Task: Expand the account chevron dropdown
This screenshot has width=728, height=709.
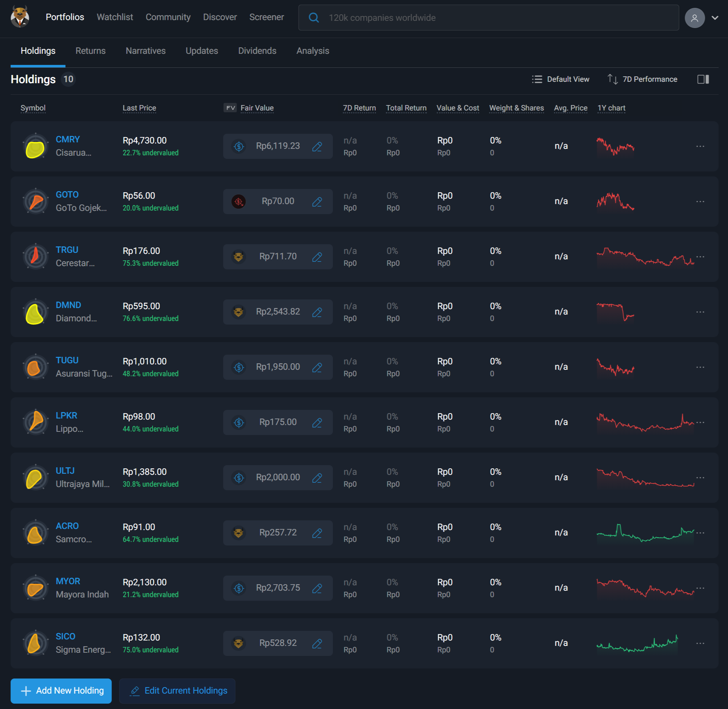Action: pos(715,18)
